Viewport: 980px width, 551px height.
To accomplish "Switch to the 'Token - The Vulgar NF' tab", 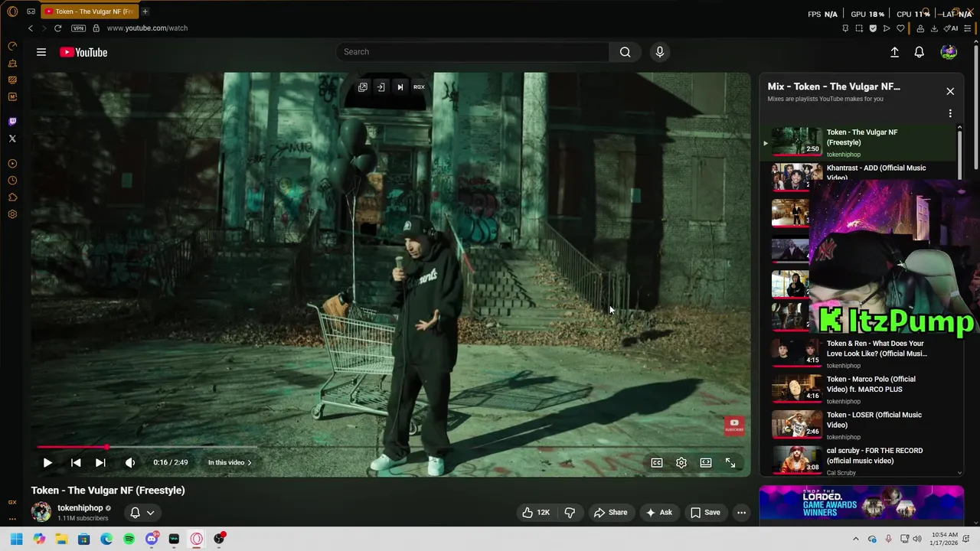I will [89, 11].
